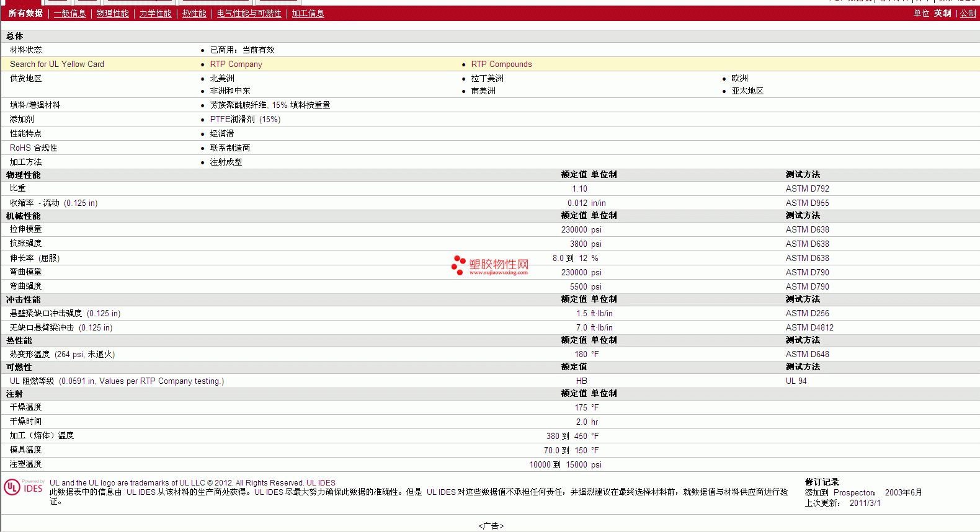Open the 电气性能与可燃性 tab
The width and height of the screenshot is (980, 532).
click(x=249, y=13)
